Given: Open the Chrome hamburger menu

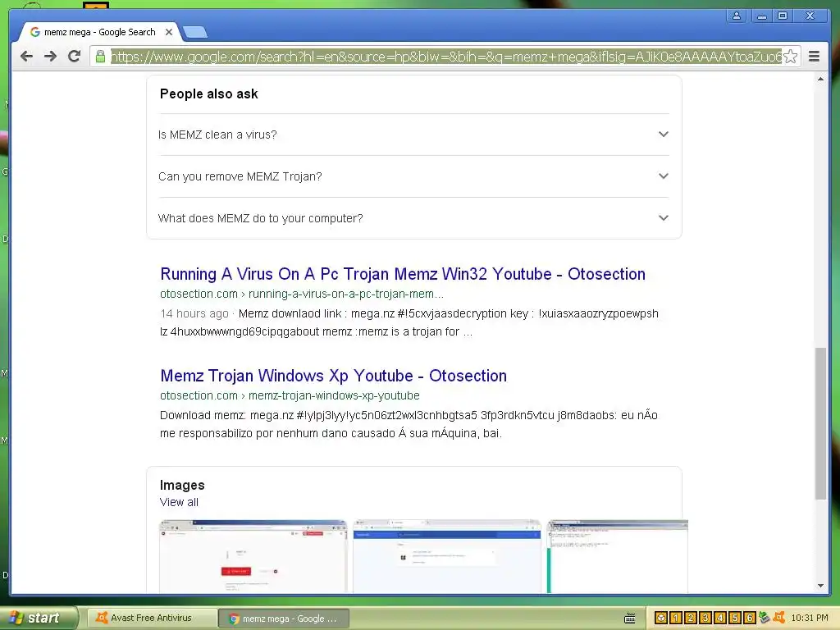Looking at the screenshot, I should click(815, 57).
